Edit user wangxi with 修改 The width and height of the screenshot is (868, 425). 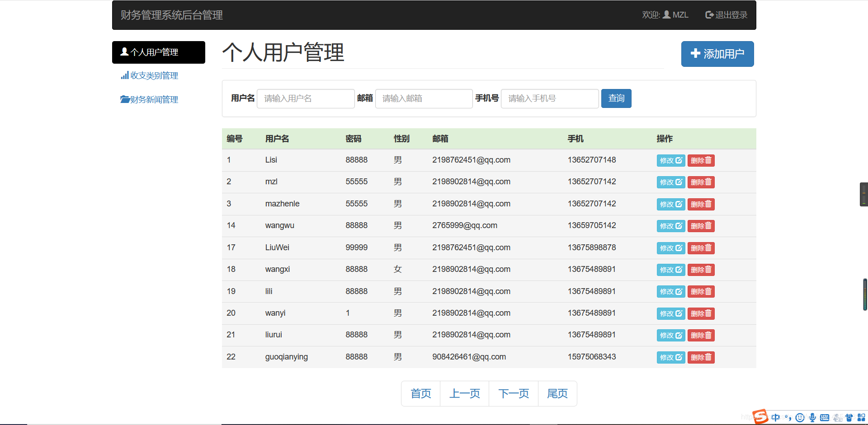point(671,270)
